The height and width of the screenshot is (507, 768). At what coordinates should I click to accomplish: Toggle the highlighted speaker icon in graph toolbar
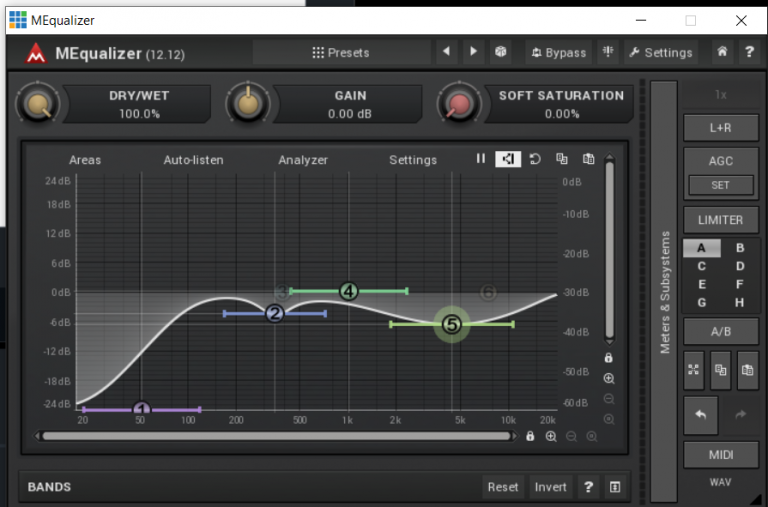(x=508, y=159)
